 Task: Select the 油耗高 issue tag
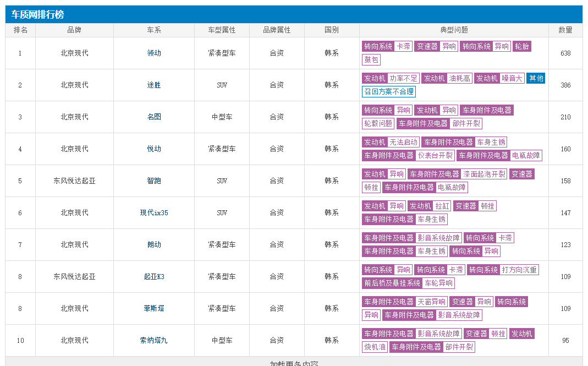point(460,79)
